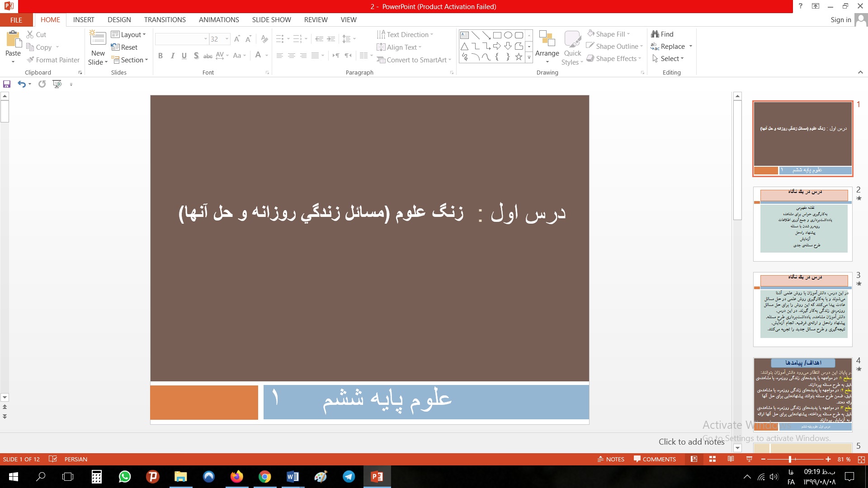Toggle Italic text formatting
This screenshot has width=868, height=488.
point(172,56)
